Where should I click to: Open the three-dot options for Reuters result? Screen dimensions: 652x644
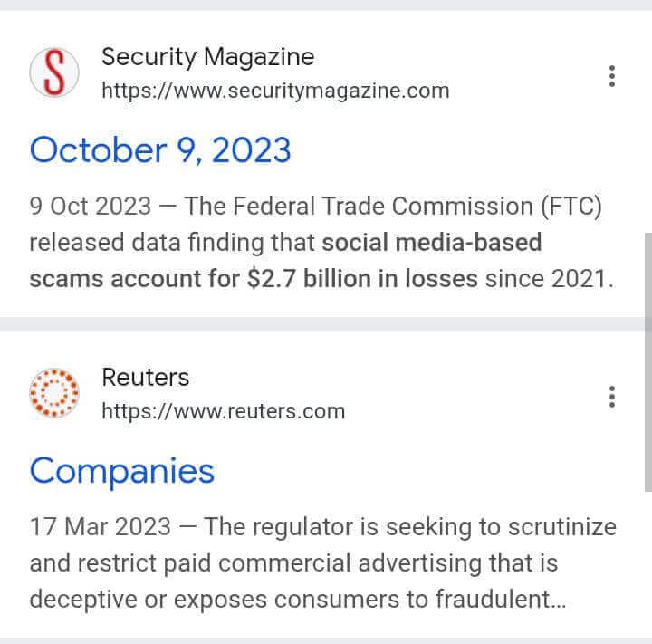click(613, 397)
